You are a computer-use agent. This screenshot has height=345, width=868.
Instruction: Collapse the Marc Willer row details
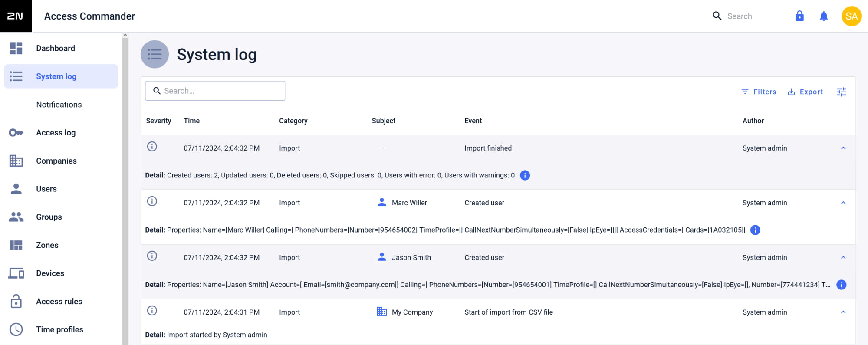(843, 203)
